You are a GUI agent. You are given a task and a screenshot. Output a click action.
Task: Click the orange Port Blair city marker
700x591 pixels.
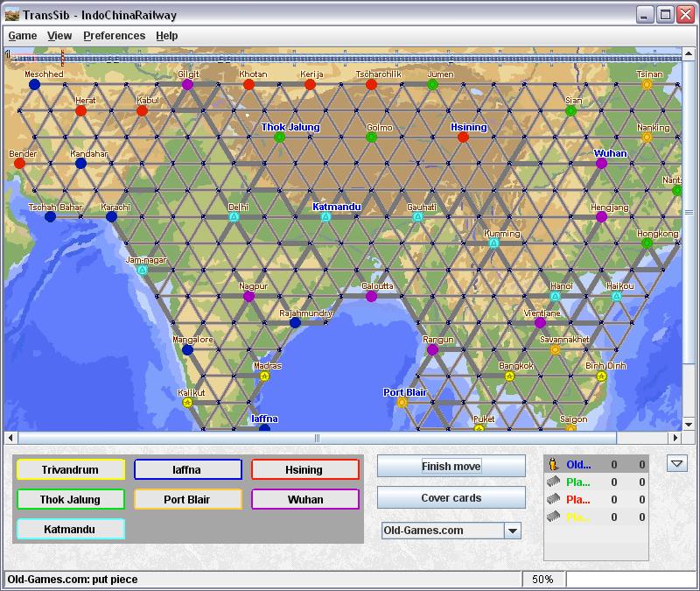[x=402, y=403]
